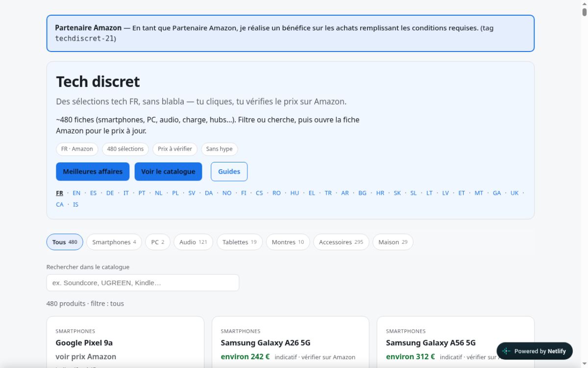Switch language to IT
Image resolution: width=588 pixels, height=368 pixels.
(126, 193)
